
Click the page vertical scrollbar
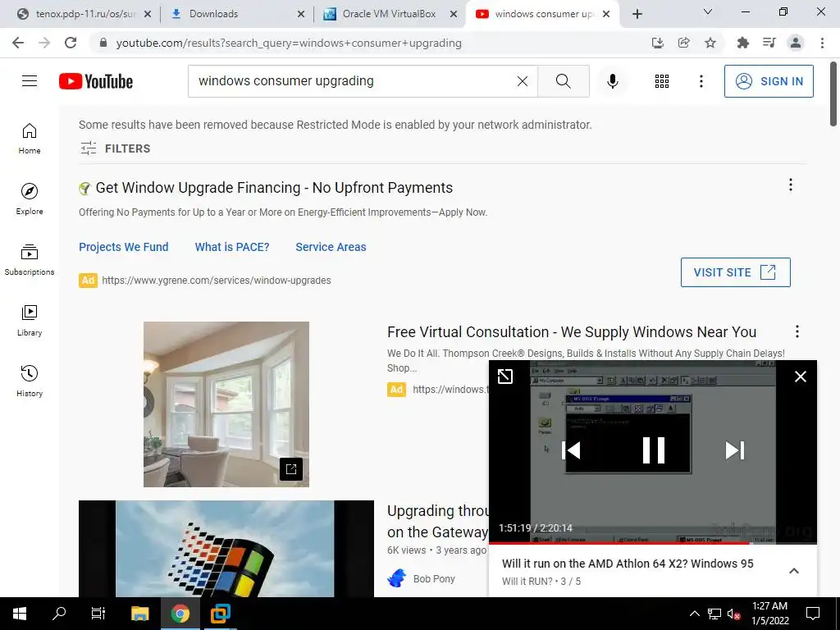pos(833,94)
